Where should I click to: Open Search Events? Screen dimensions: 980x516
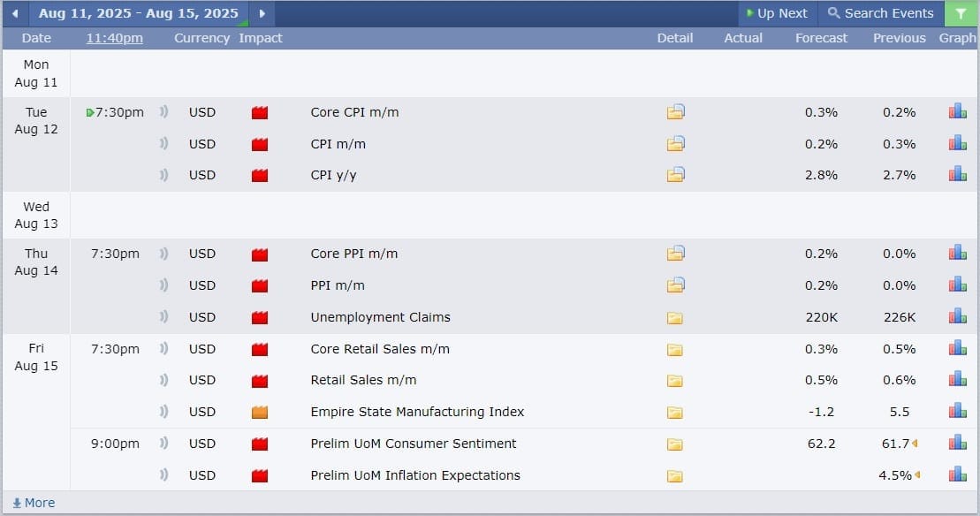[x=880, y=13]
